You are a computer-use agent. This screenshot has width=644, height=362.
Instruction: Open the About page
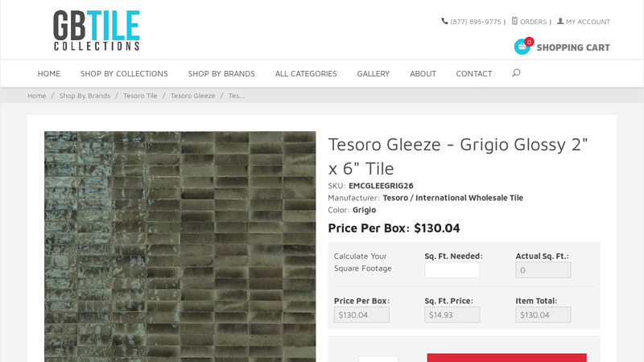coord(423,73)
